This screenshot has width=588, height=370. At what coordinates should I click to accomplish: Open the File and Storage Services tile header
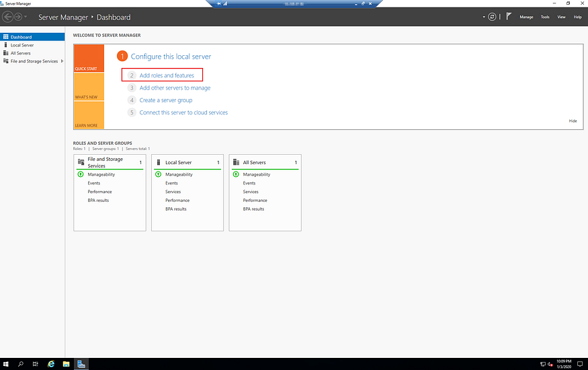(x=105, y=162)
